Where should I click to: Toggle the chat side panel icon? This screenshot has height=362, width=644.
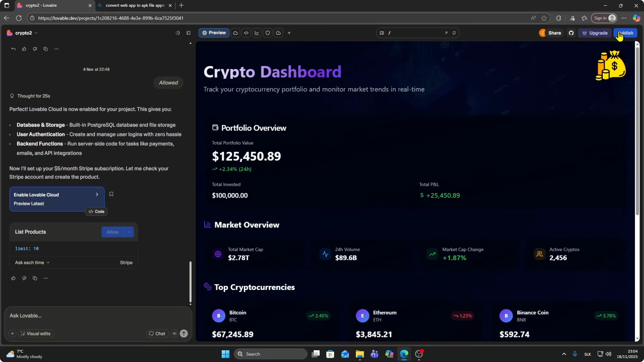[x=188, y=33]
